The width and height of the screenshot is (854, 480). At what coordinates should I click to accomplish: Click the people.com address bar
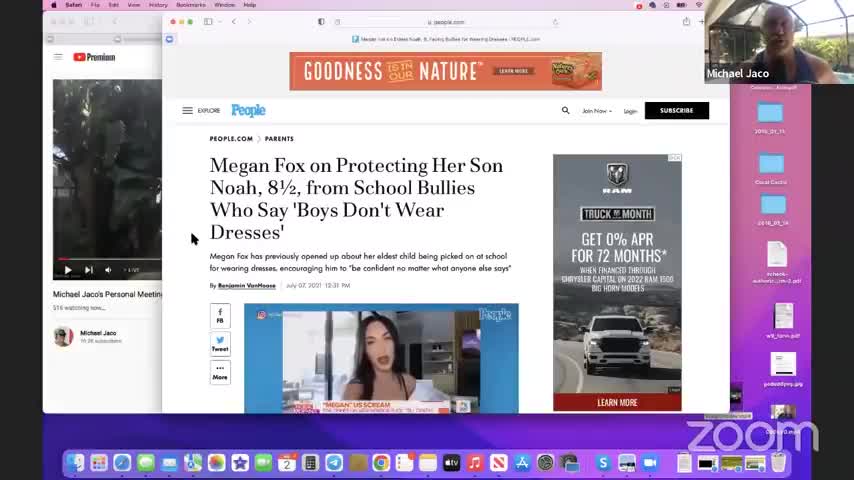pos(446,22)
